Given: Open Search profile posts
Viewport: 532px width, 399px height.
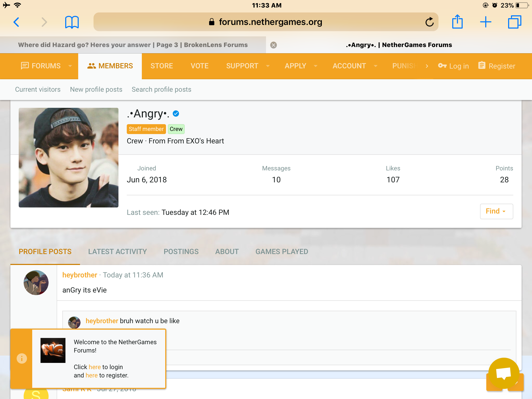Looking at the screenshot, I should 162,89.
